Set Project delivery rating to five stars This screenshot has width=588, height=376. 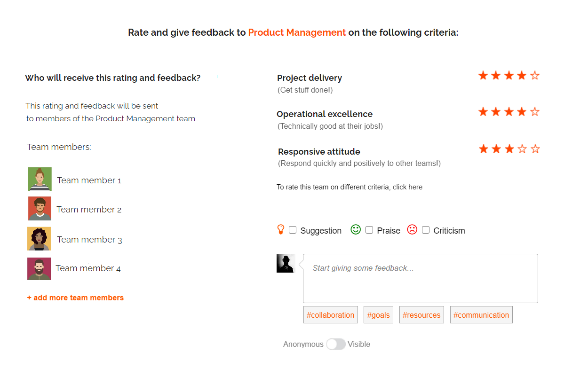[535, 75]
